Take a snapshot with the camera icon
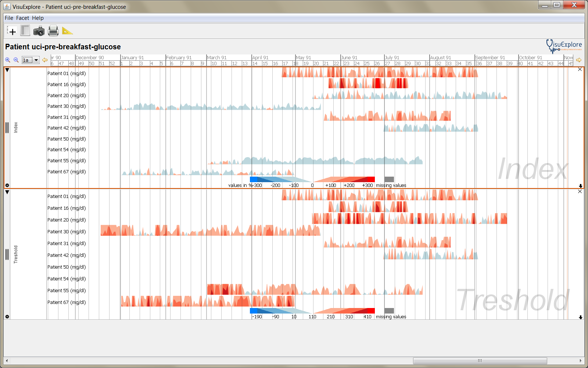The image size is (588, 368). 39,31
